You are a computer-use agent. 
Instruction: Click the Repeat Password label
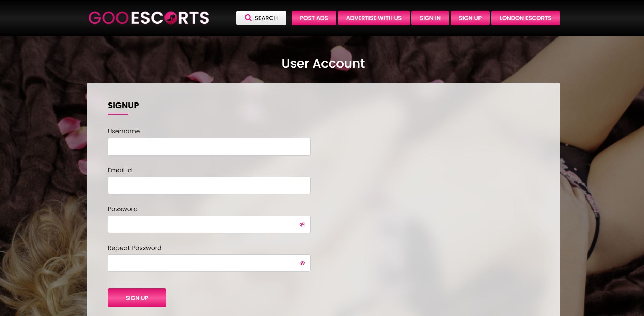[x=135, y=248]
